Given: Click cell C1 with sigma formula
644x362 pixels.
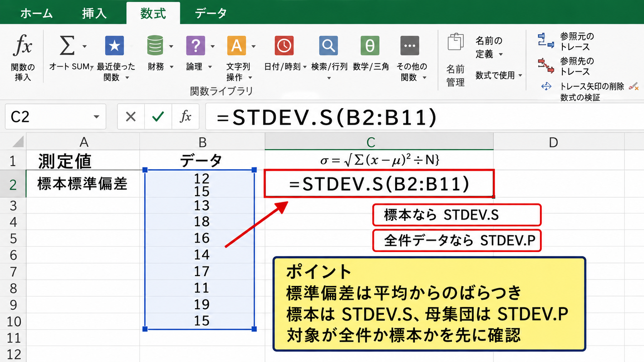Looking at the screenshot, I should point(379,160).
